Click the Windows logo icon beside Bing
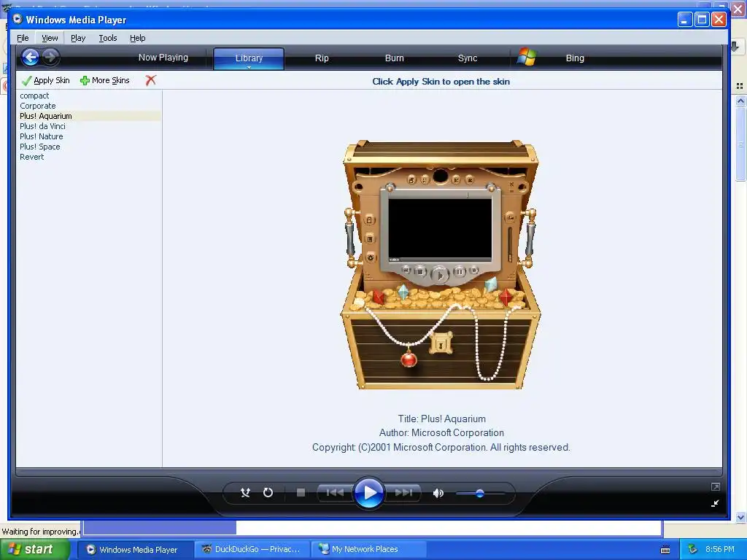This screenshot has height=560, width=747. point(527,57)
